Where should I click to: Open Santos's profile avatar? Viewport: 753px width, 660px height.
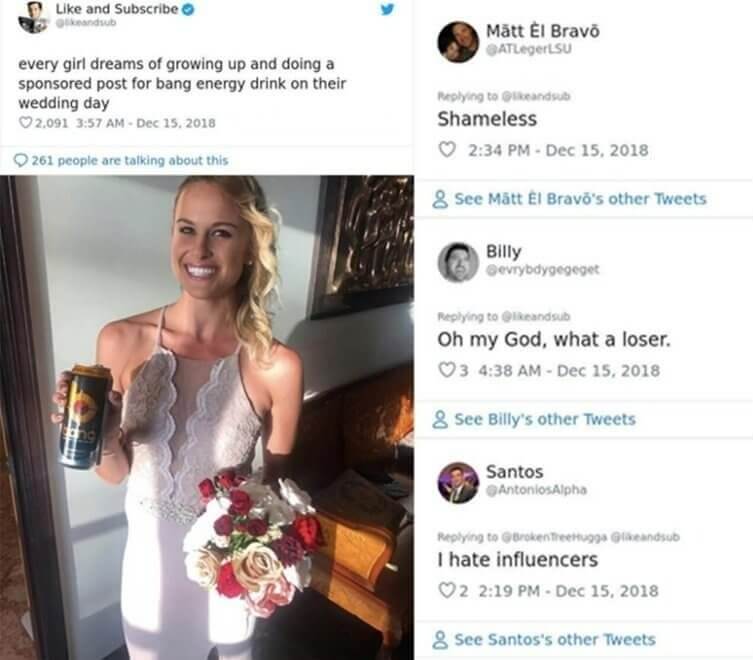(x=458, y=483)
